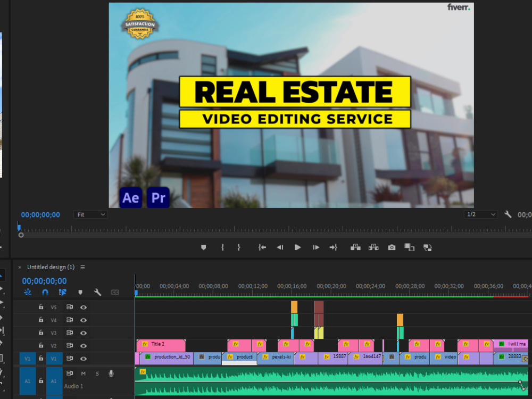
Task: Click the Add Marker button in transport controls
Action: [x=204, y=247]
